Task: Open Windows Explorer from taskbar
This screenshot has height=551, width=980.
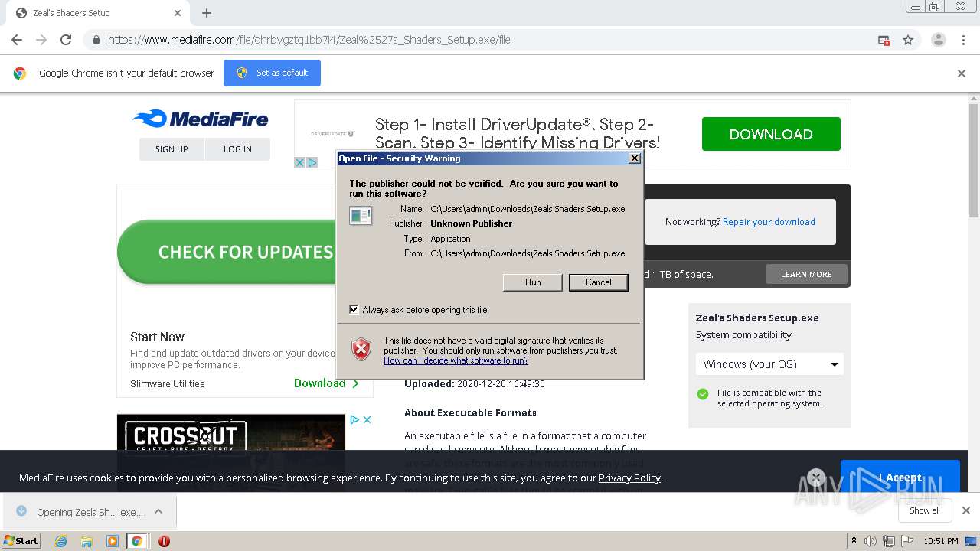Action: pos(87,541)
